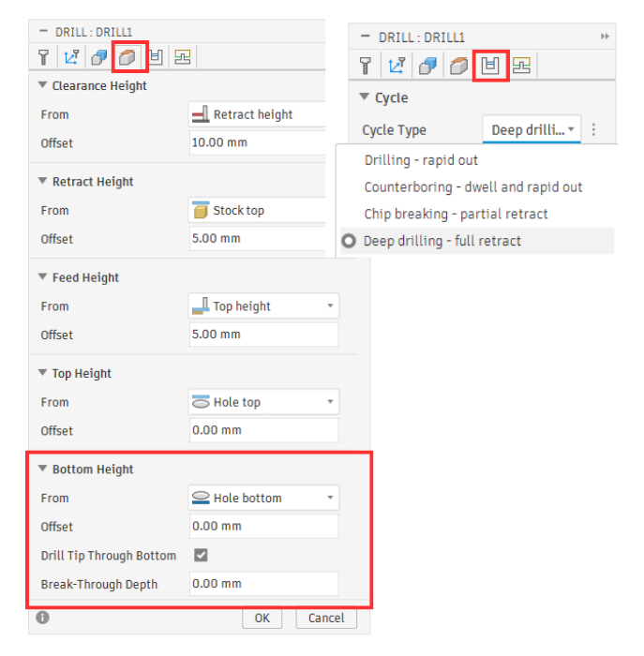This screenshot has height=656, width=644.
Task: Open the Heights tab in left DRILL panel
Action: 127,57
